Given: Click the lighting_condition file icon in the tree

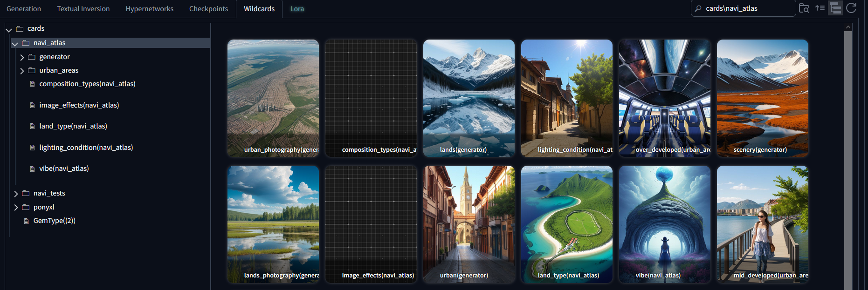Looking at the screenshot, I should [x=32, y=148].
